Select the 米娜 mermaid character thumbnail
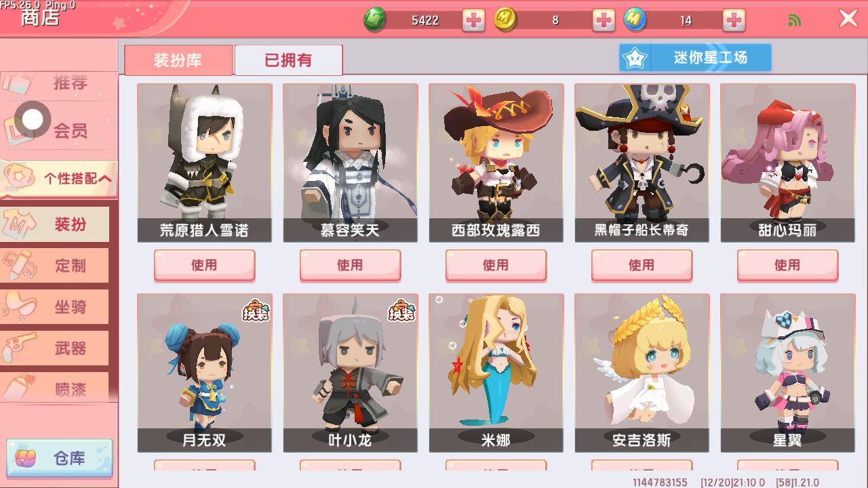The width and height of the screenshot is (868, 488). (496, 373)
